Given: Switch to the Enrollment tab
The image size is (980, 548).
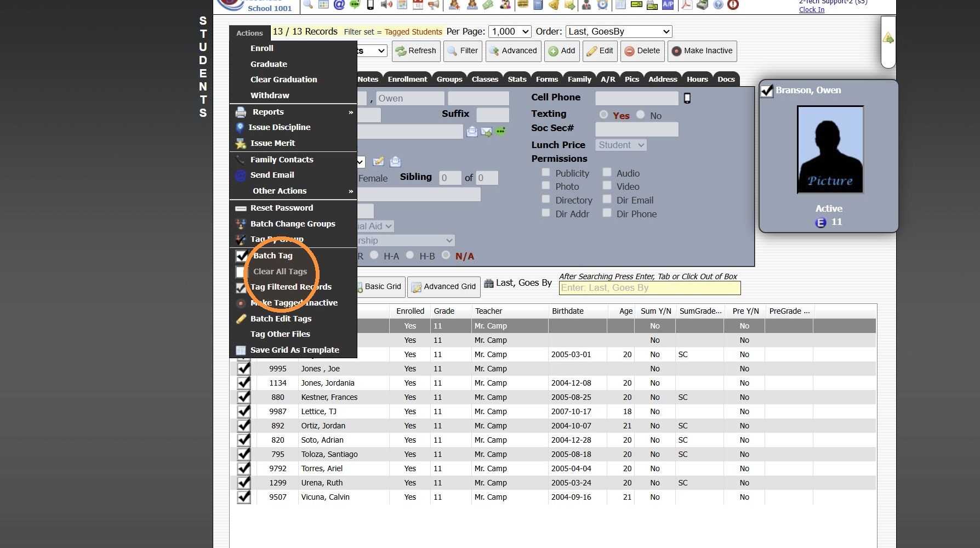Looking at the screenshot, I should coord(407,80).
